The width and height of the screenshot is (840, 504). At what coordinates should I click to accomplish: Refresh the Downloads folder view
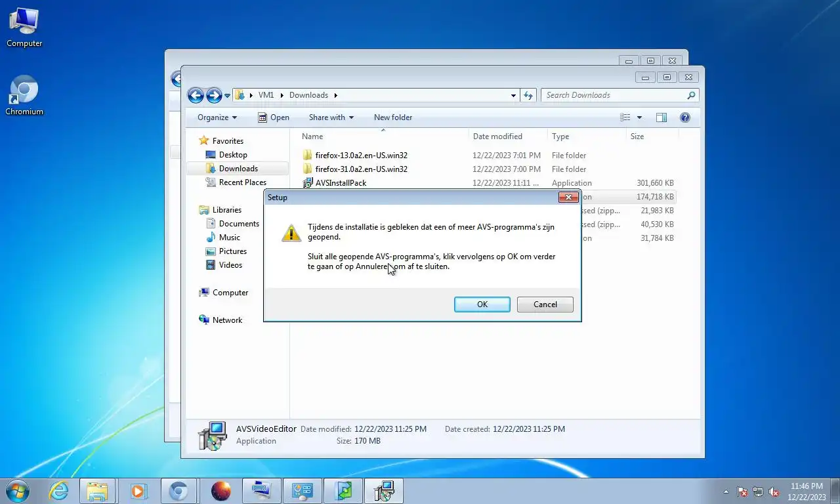click(x=529, y=95)
